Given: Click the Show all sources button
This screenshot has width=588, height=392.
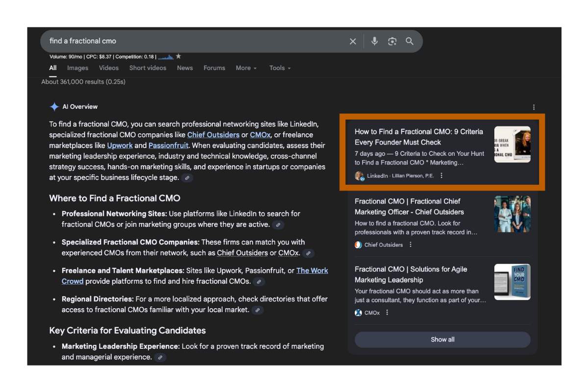Looking at the screenshot, I should click(x=442, y=340).
